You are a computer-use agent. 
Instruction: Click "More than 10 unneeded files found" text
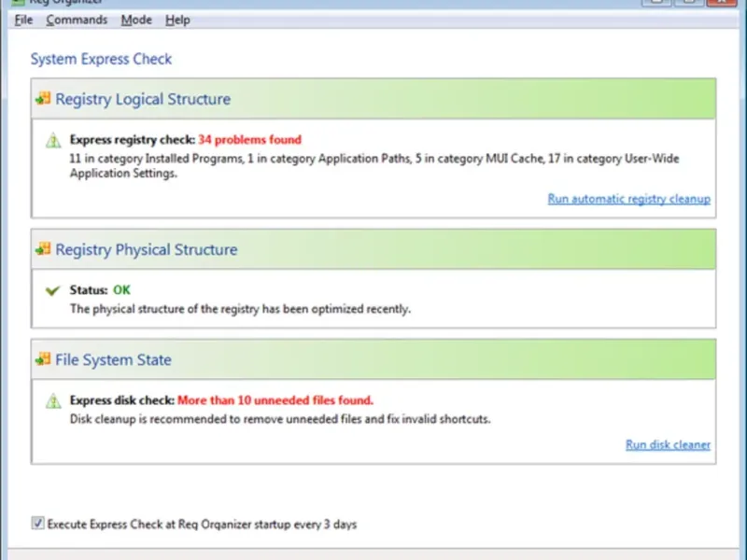(x=275, y=400)
